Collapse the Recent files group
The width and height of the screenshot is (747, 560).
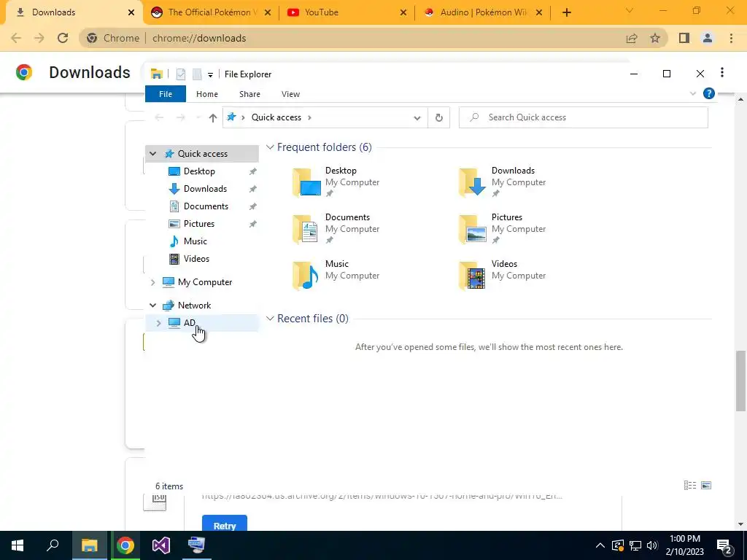(x=270, y=318)
